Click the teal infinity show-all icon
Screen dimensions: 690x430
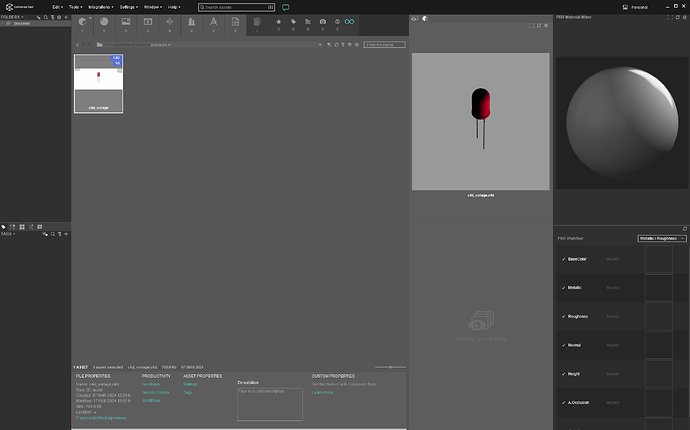pos(349,22)
